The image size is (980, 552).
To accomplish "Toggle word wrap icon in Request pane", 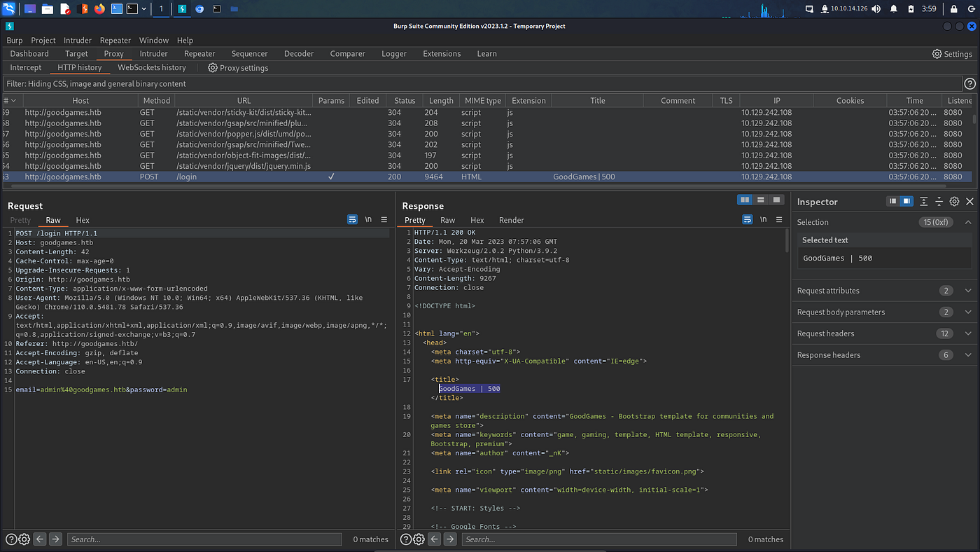I will click(x=352, y=219).
